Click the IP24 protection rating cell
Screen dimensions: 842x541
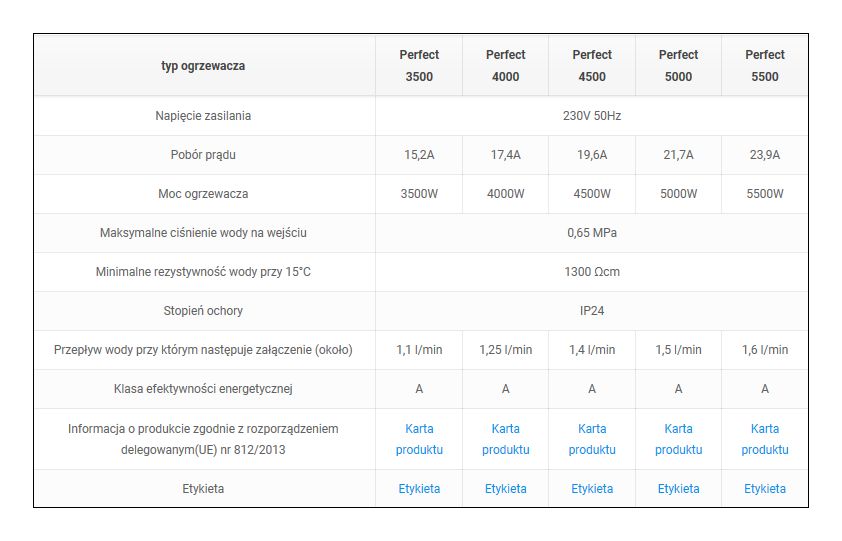pyautogui.click(x=591, y=311)
